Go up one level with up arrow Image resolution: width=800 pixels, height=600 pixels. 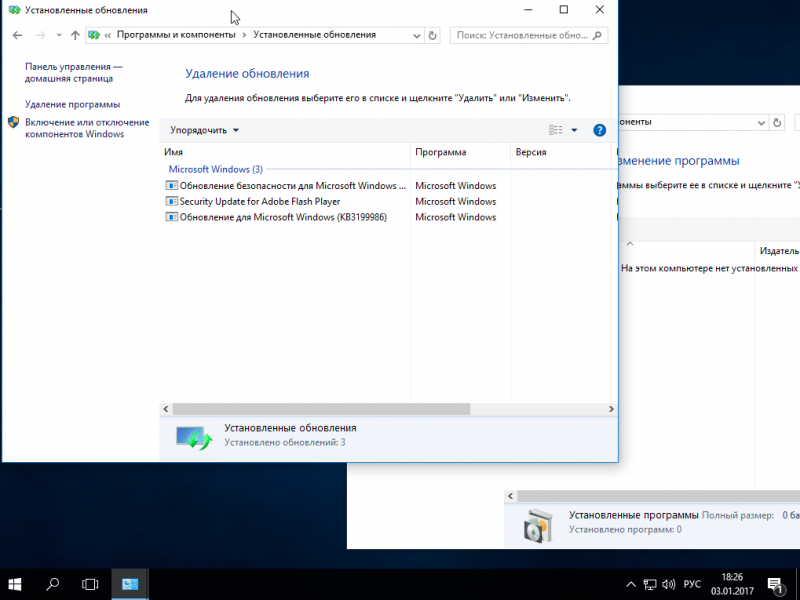(x=75, y=35)
